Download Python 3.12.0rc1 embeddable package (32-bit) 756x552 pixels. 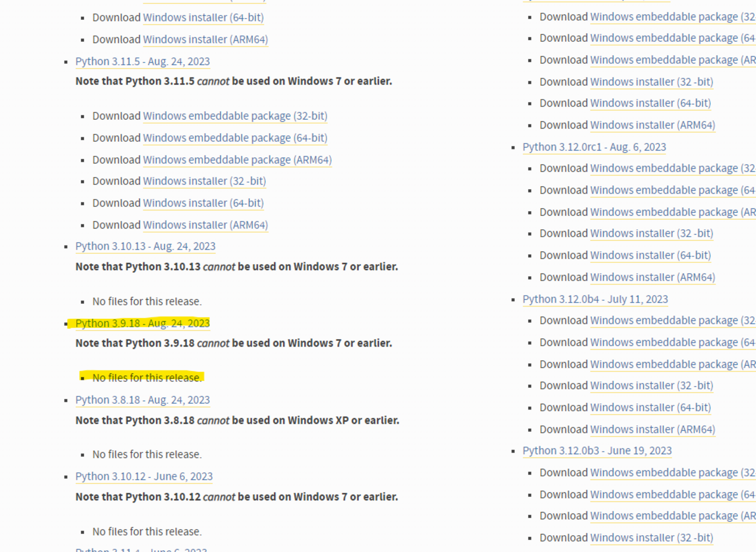tap(673, 169)
